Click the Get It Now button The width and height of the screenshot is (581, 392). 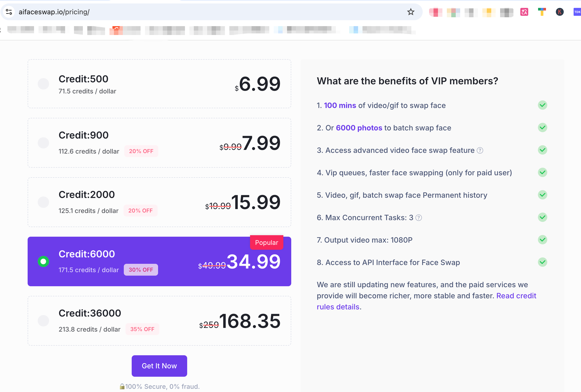click(x=159, y=366)
